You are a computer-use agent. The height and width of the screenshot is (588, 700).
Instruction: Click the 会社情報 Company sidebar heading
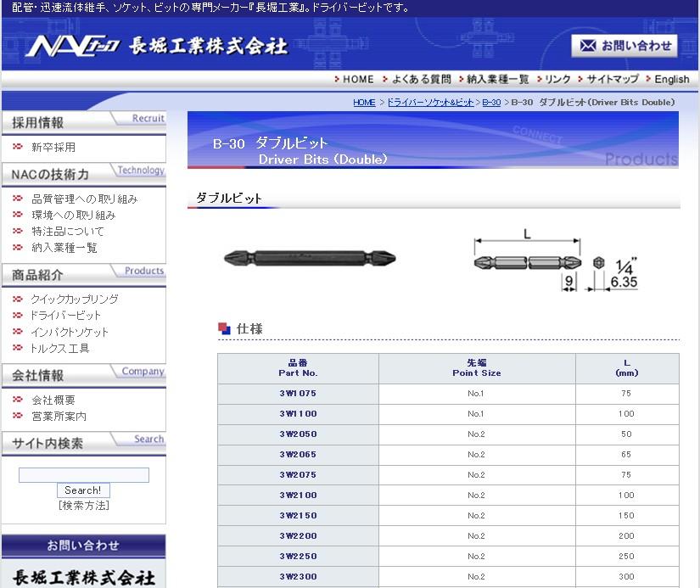[84, 375]
